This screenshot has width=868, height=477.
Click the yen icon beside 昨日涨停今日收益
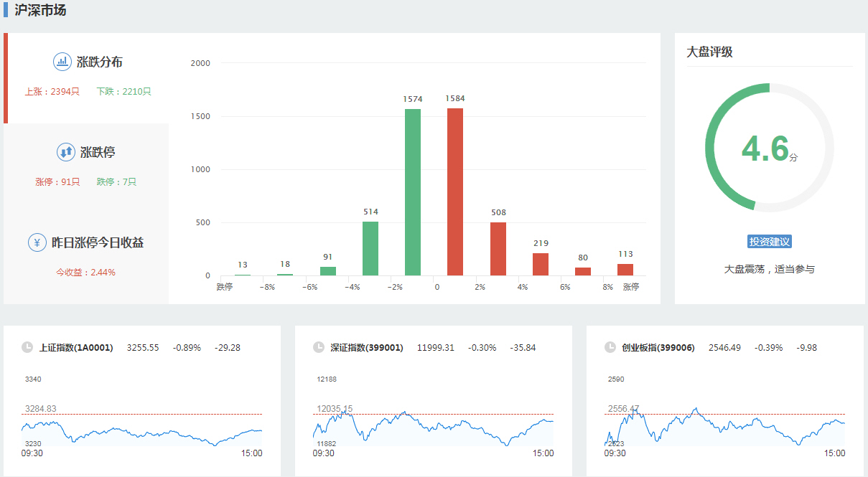point(37,242)
